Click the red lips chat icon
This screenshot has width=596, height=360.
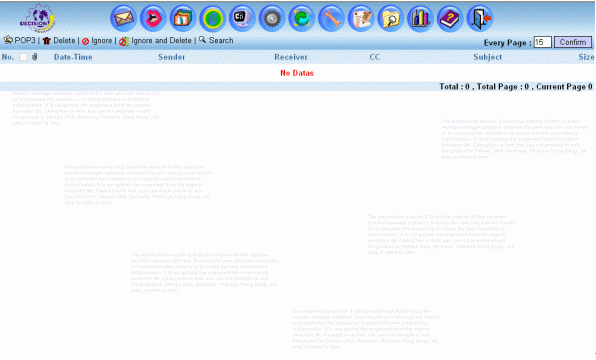(153, 18)
